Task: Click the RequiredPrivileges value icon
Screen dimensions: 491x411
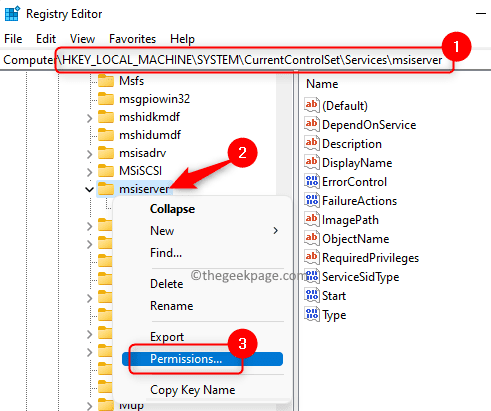Action: 312,258
